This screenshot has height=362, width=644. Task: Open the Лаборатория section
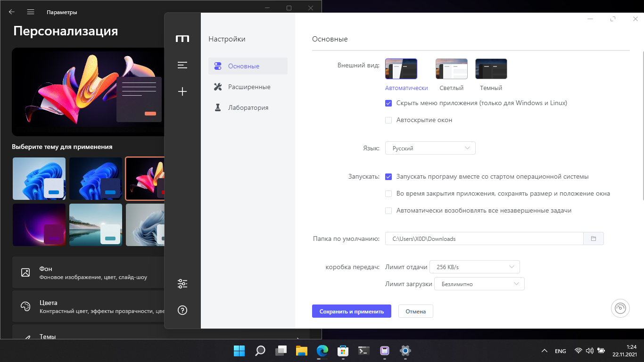point(248,107)
